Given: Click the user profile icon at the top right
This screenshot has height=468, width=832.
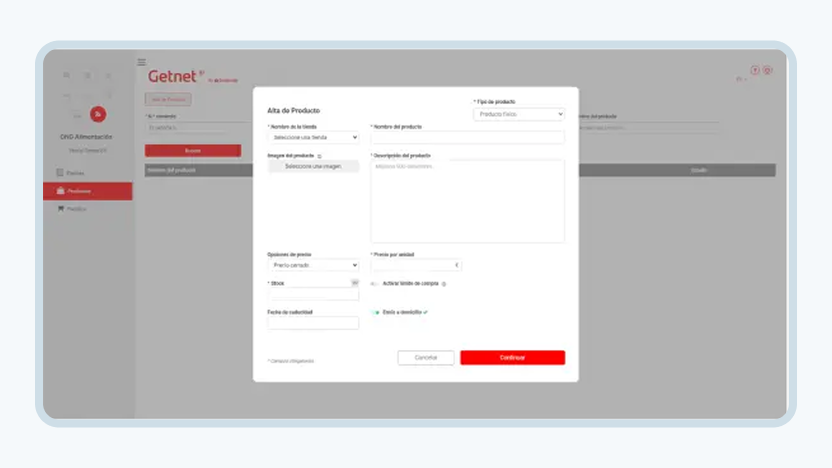Looking at the screenshot, I should click(x=767, y=70).
